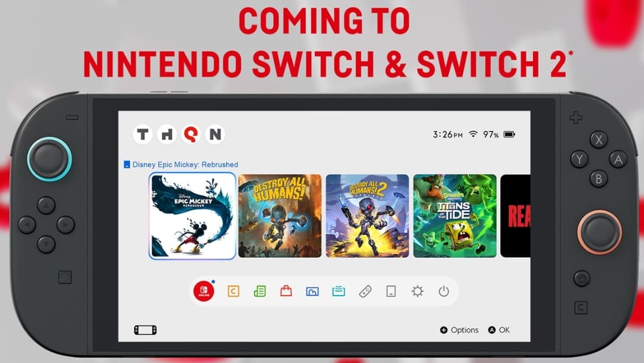Open the teal Virtual Game Cards icon
This screenshot has width=644, height=363.
click(x=338, y=291)
